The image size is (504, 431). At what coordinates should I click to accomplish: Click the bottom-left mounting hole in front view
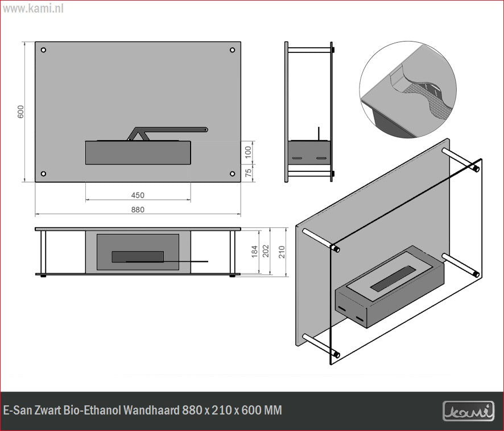pos(43,174)
